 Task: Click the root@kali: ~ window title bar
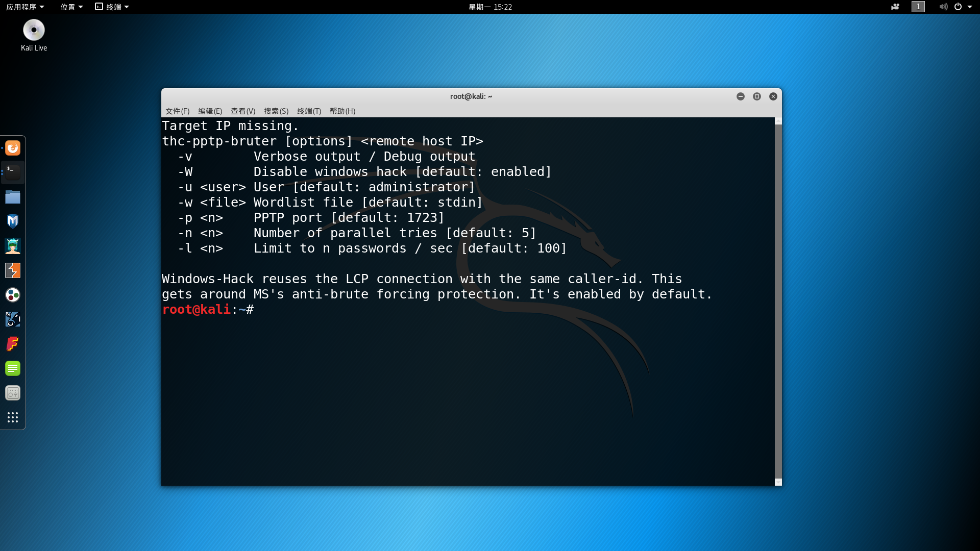tap(471, 96)
